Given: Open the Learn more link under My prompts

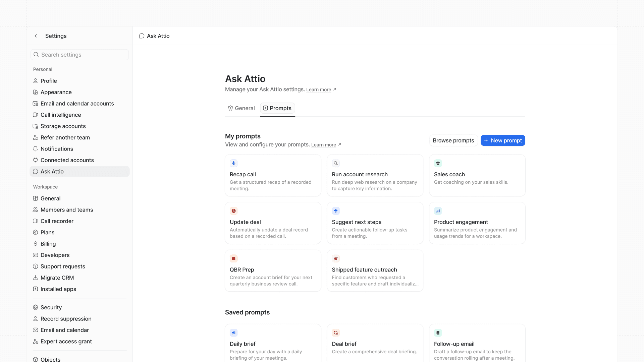Looking at the screenshot, I should pyautogui.click(x=324, y=144).
